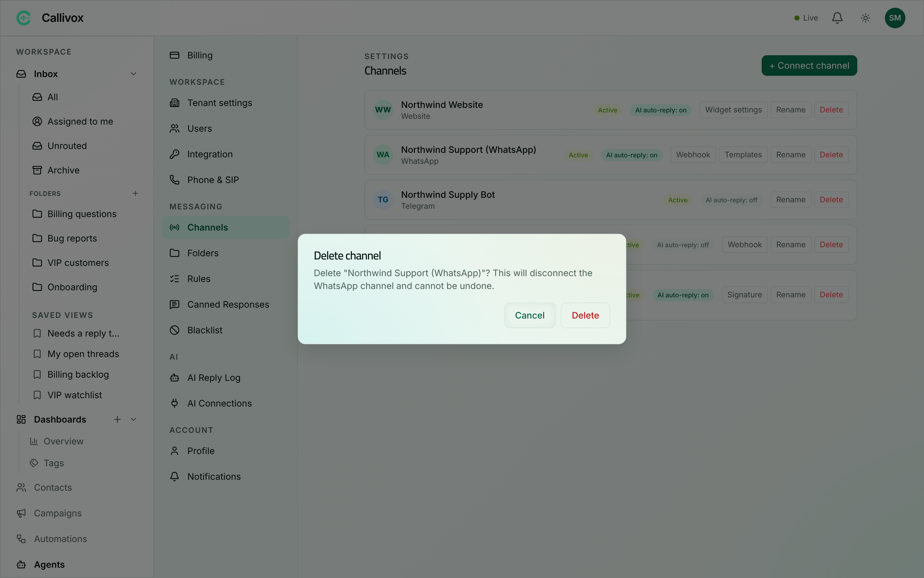
Task: Open Templates for Northwind Support WhatsApp
Action: (x=743, y=155)
